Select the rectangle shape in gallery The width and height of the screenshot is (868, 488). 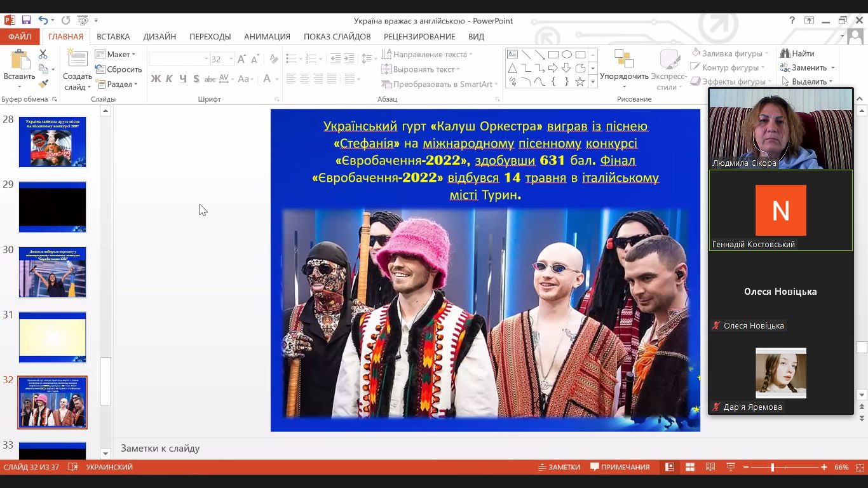click(x=553, y=55)
